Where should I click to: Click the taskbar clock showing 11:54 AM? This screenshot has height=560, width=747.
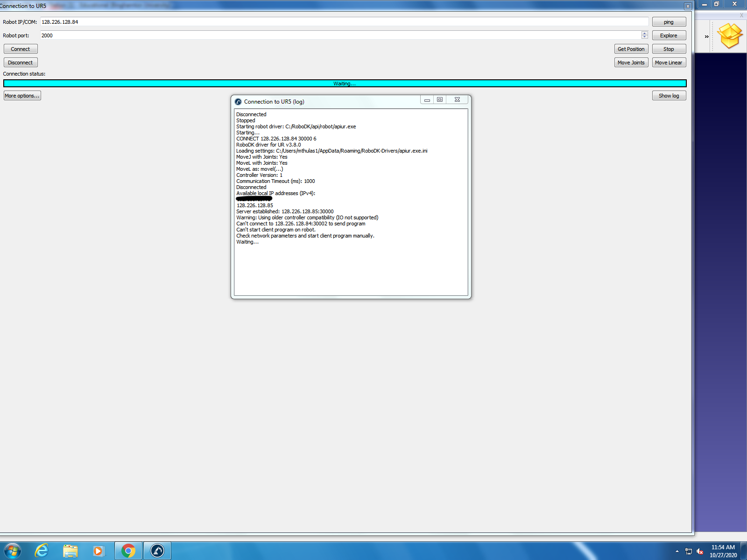point(723,551)
